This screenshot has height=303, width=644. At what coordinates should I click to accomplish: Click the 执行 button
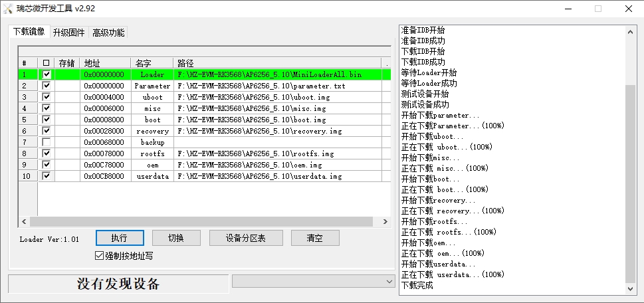point(120,238)
